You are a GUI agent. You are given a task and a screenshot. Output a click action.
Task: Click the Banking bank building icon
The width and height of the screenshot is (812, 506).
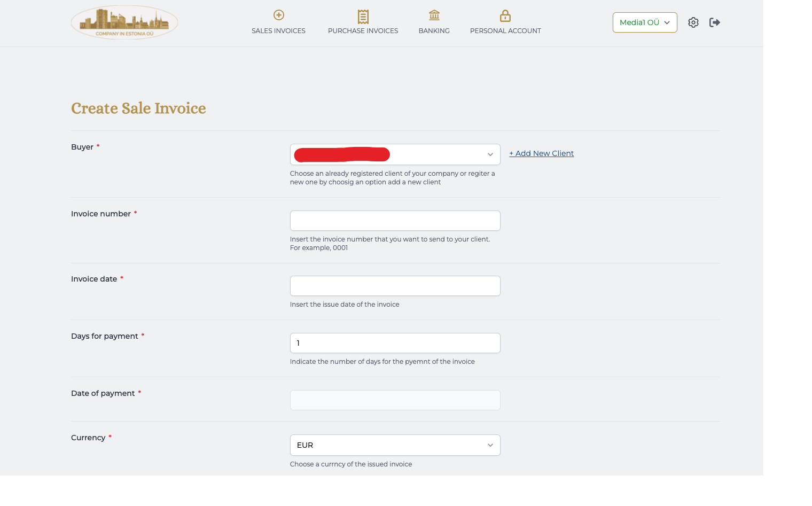[x=434, y=15]
